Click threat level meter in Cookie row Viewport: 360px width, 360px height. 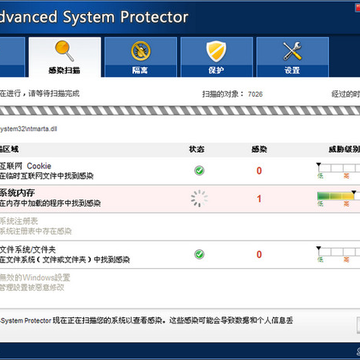[339, 168]
